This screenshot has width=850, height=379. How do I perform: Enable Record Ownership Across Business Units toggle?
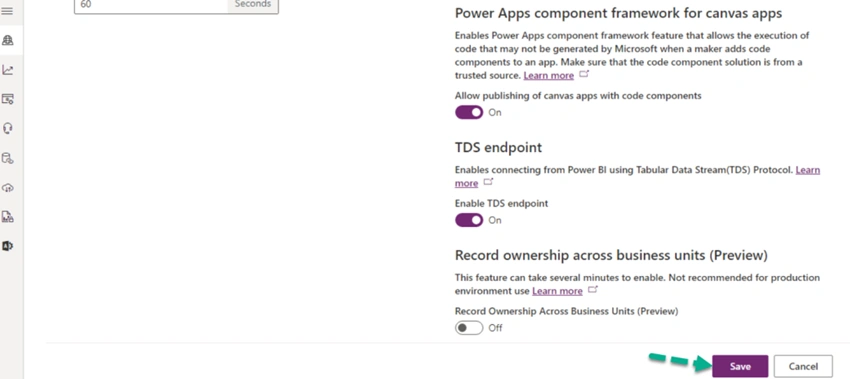tap(469, 328)
